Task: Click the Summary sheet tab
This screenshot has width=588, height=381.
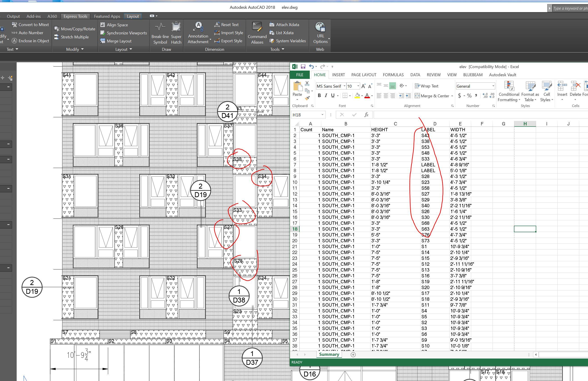Action: point(329,354)
